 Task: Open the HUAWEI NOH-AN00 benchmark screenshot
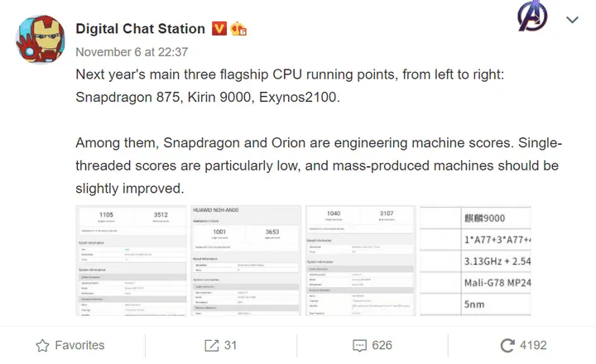click(x=246, y=261)
